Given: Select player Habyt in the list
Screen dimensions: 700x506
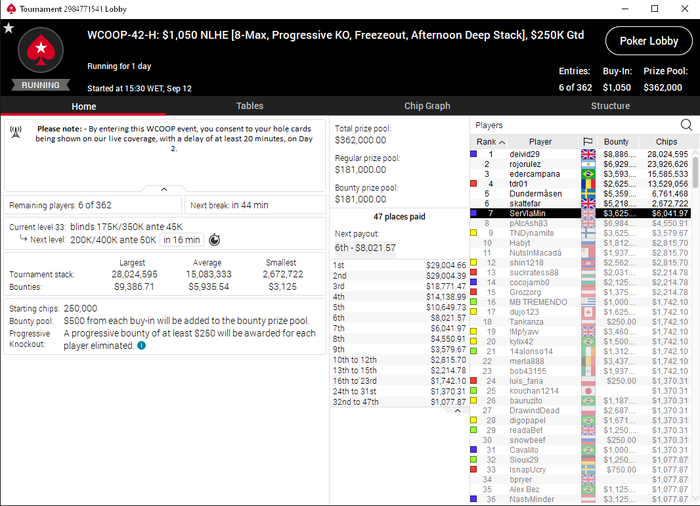Looking at the screenshot, I should pyautogui.click(x=580, y=243).
